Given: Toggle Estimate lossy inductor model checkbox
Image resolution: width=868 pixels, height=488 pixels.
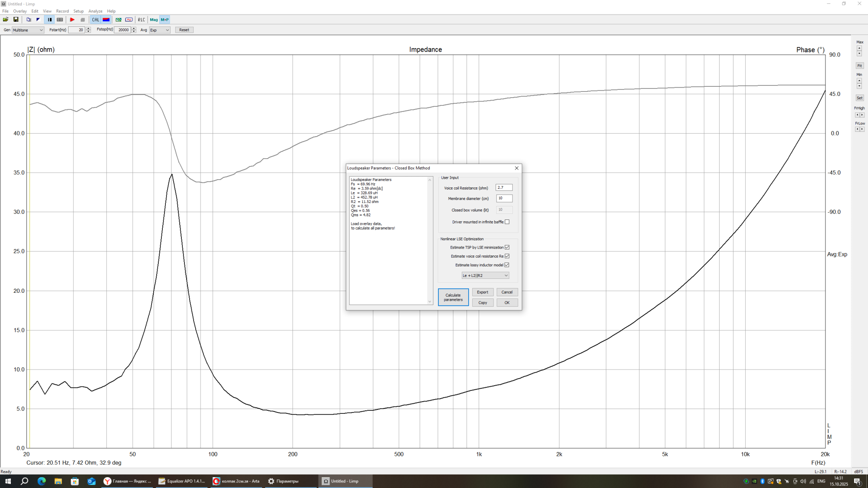Looking at the screenshot, I should (x=507, y=265).
